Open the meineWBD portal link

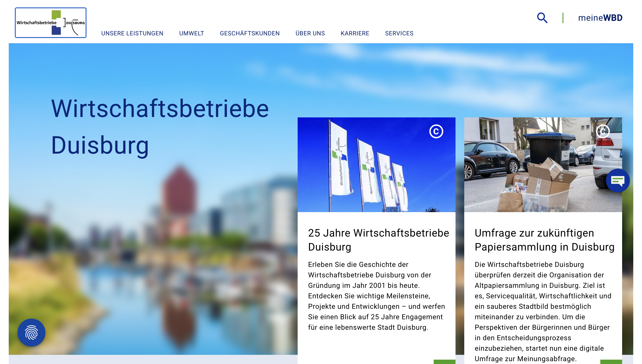click(600, 18)
